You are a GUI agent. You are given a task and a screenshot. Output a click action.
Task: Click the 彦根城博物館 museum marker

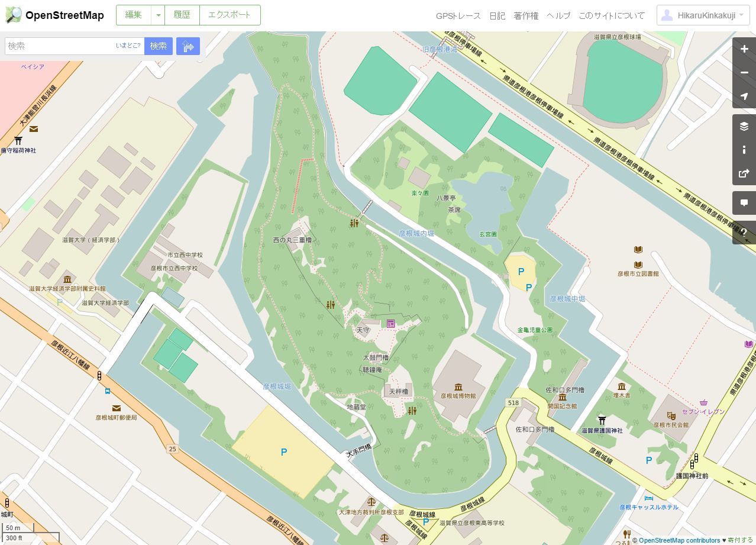(x=458, y=388)
